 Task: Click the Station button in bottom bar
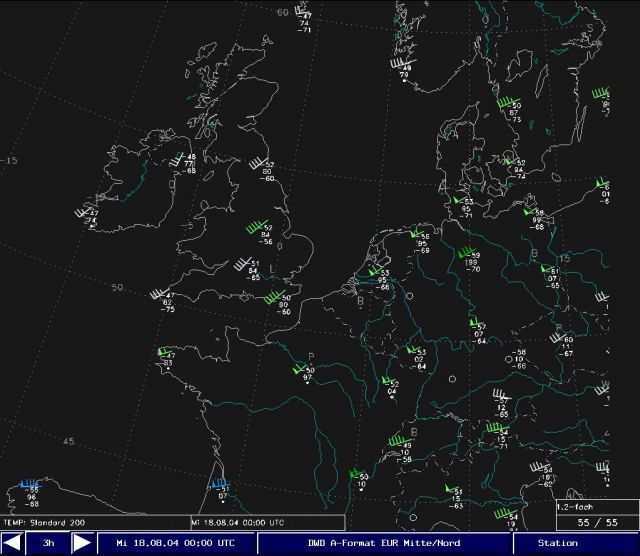click(557, 543)
